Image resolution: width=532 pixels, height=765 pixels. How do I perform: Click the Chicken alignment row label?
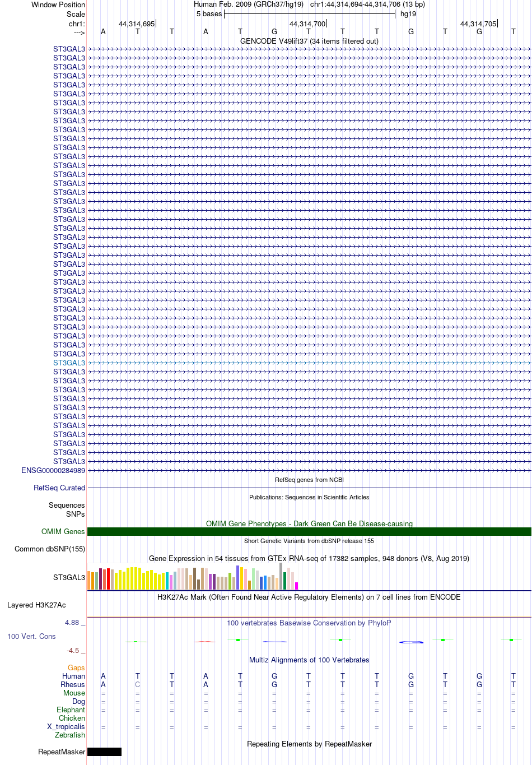72,718
